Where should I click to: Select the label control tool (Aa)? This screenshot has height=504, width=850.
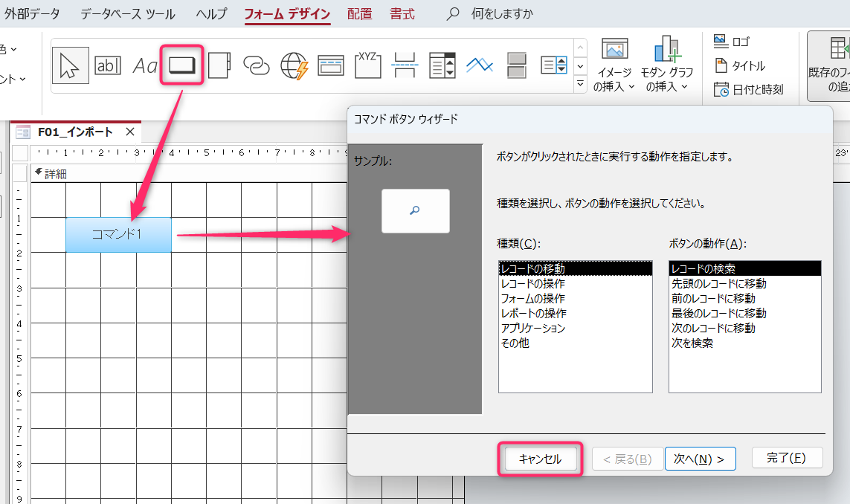click(146, 65)
